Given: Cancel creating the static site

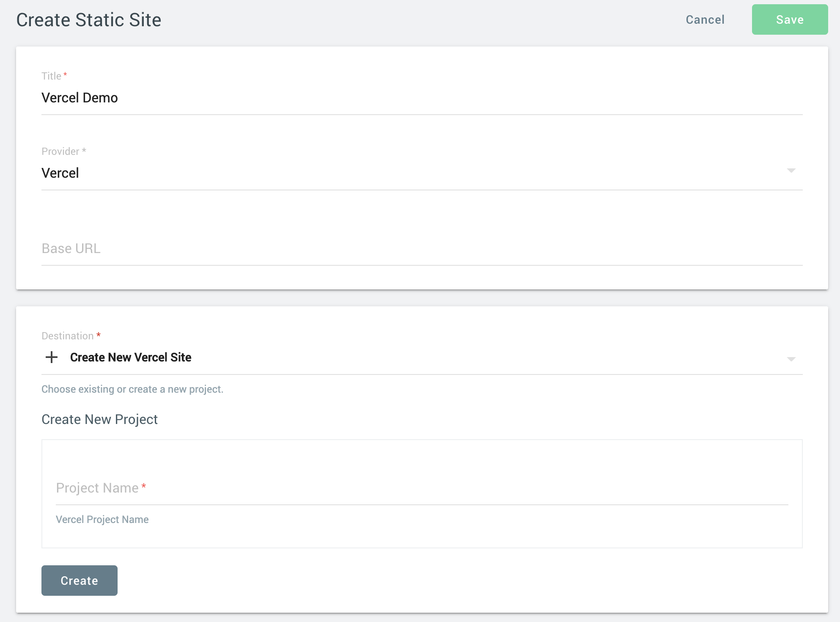Looking at the screenshot, I should 705,19.
